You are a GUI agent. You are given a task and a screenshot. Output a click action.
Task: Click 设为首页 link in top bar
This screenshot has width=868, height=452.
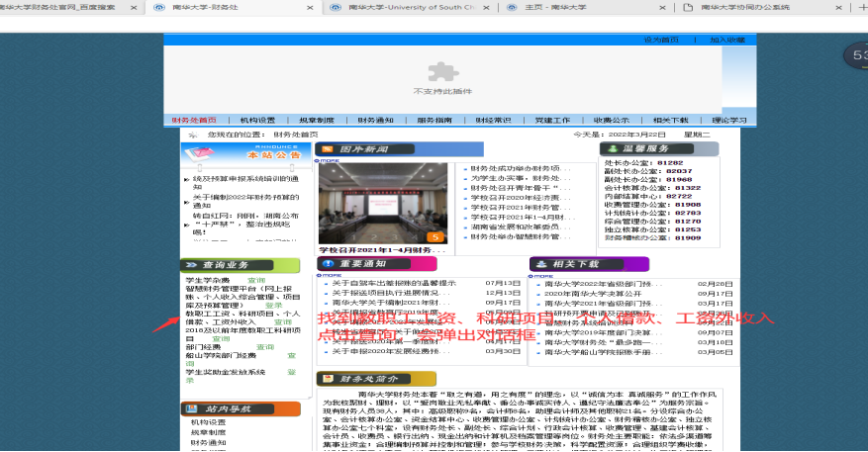[x=660, y=40]
